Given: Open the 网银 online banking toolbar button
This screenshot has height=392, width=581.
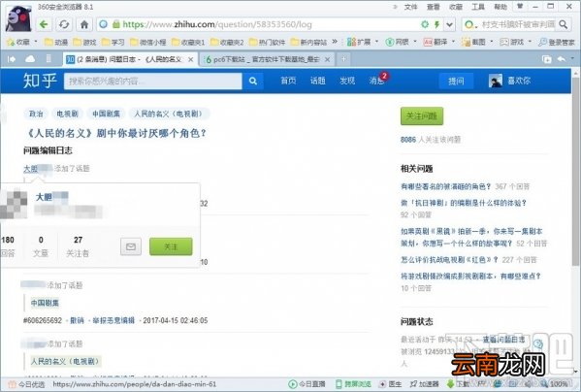Looking at the screenshot, I should (x=398, y=42).
